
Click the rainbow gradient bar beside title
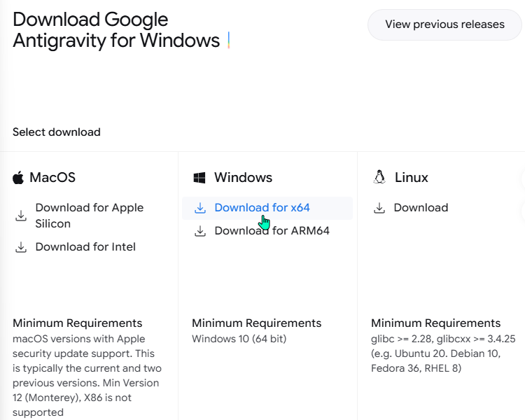tap(229, 41)
